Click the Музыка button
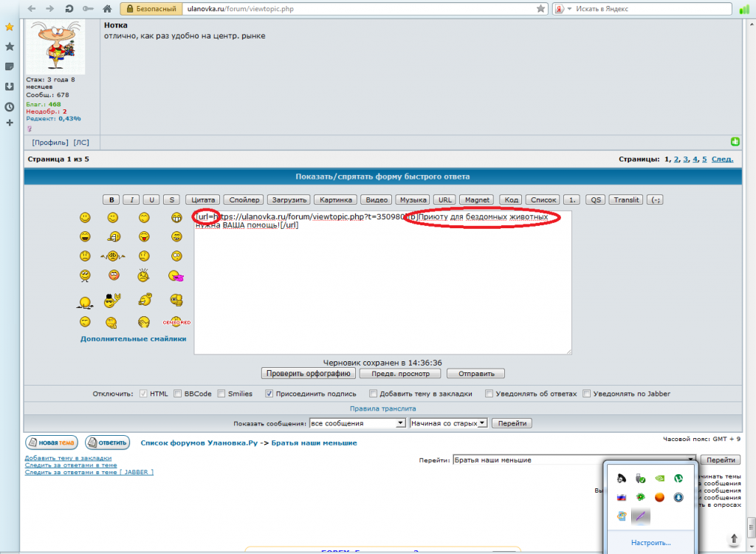Screen dimensions: 756x554 (x=413, y=199)
